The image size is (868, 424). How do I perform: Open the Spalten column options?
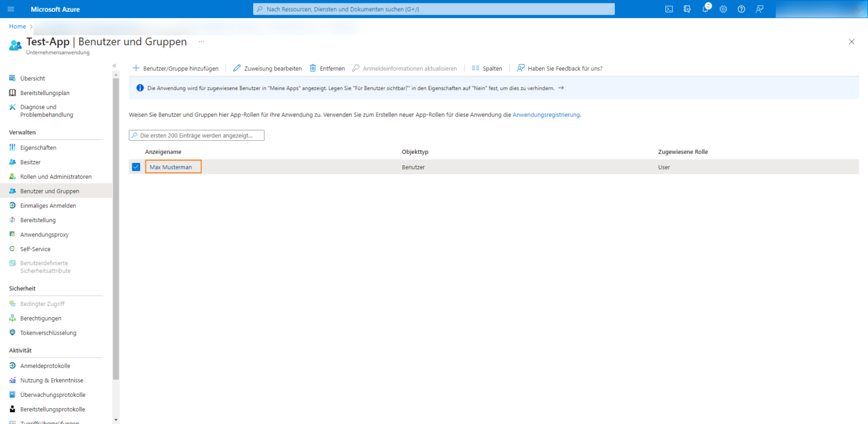point(487,68)
